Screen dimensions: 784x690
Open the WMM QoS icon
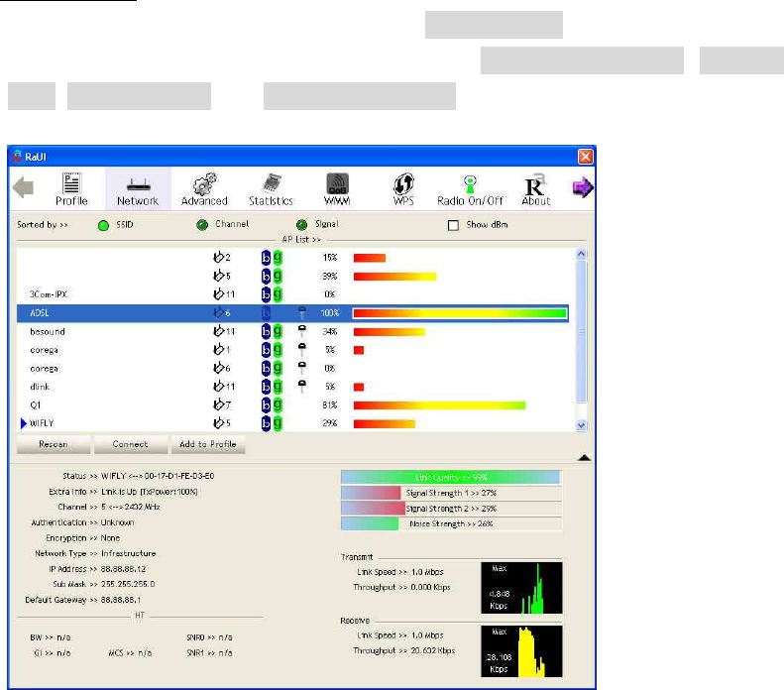(x=338, y=183)
